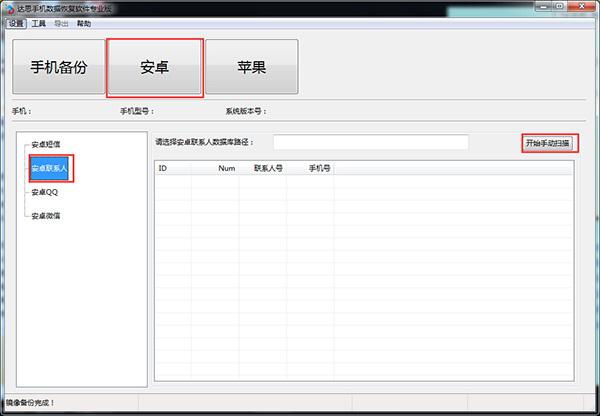Click the app icon in title bar
Viewport: 600px width, 416px height.
coord(10,9)
